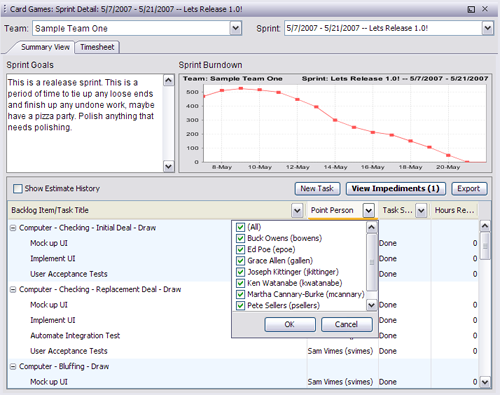The image size is (500, 395).
Task: Click Sprint Goals scroll down arrow
Action: coord(168,166)
